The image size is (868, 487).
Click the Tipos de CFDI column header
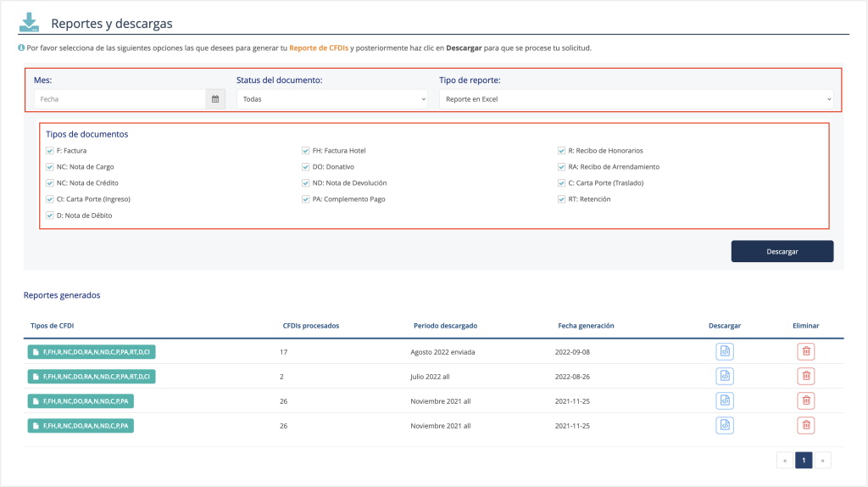coord(52,326)
